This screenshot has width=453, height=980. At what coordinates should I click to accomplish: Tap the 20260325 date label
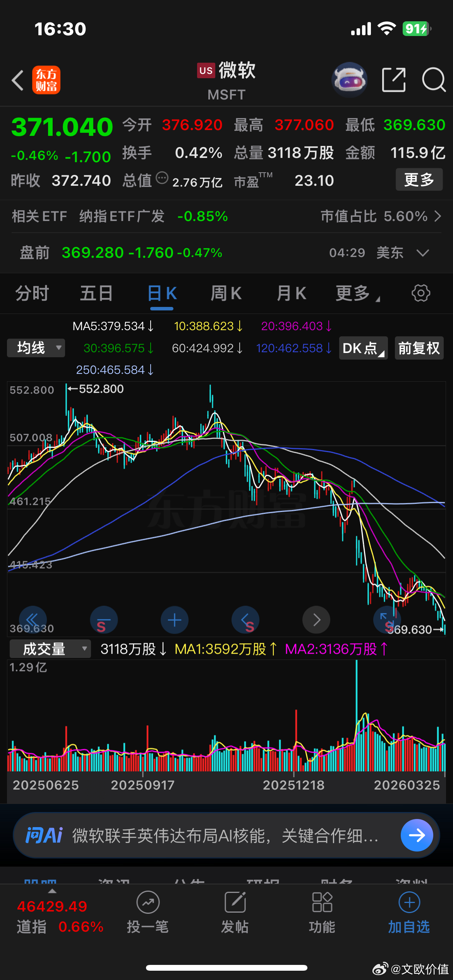(x=407, y=785)
